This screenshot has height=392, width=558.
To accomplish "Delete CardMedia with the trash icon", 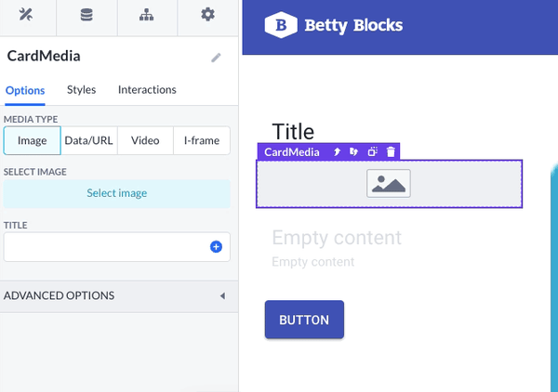I will tap(391, 152).
